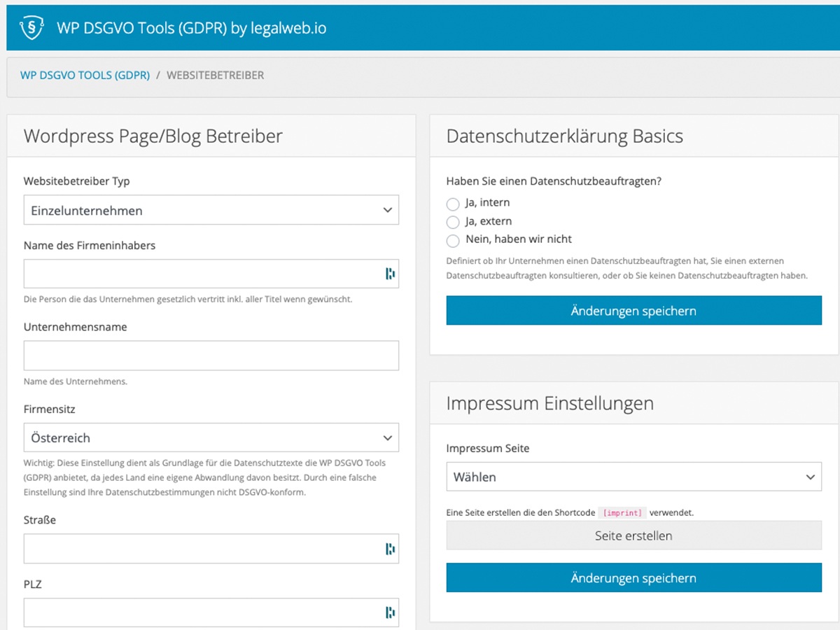
Task: Click the [imprint] shortcode text
Action: click(x=622, y=513)
